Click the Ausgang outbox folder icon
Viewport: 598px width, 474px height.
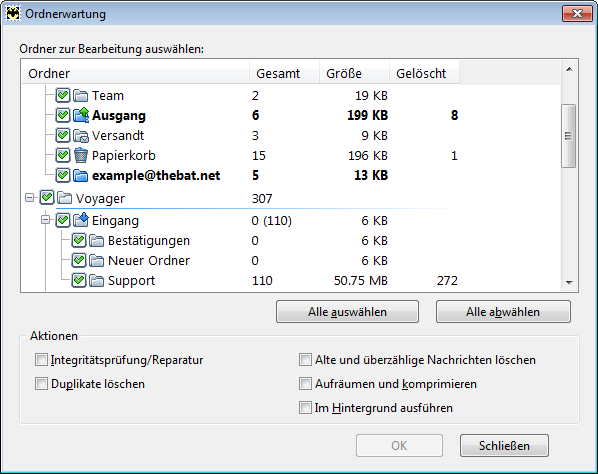click(x=81, y=115)
